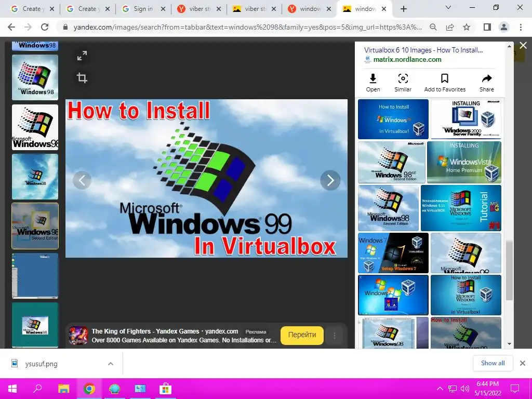532x399 pixels.
Task: Click Show all downloads
Action: (x=493, y=363)
